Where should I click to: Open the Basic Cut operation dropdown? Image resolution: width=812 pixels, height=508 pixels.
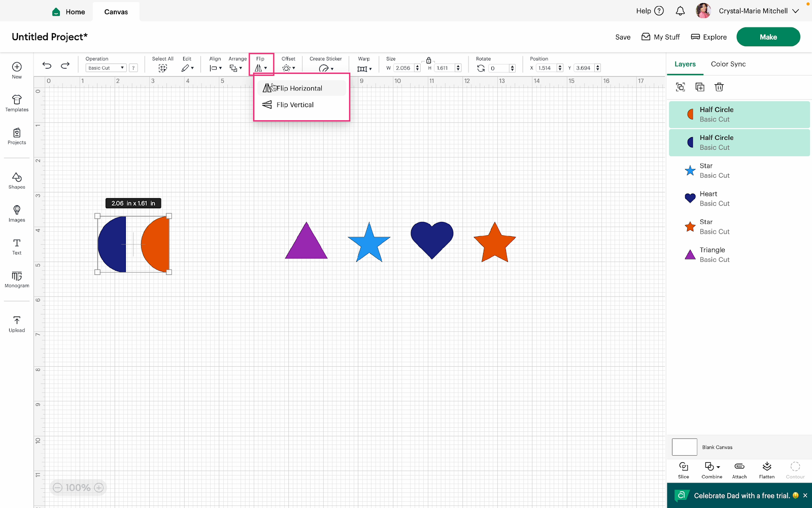105,68
